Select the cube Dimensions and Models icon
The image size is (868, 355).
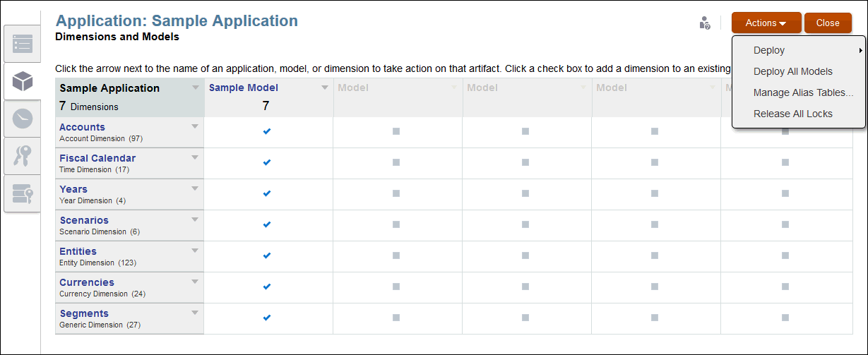click(x=23, y=82)
